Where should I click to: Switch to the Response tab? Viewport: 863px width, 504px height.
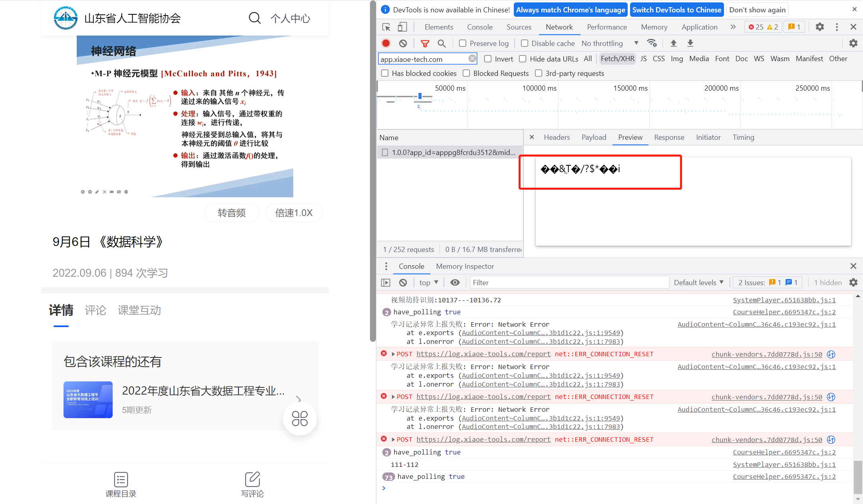[x=669, y=137]
